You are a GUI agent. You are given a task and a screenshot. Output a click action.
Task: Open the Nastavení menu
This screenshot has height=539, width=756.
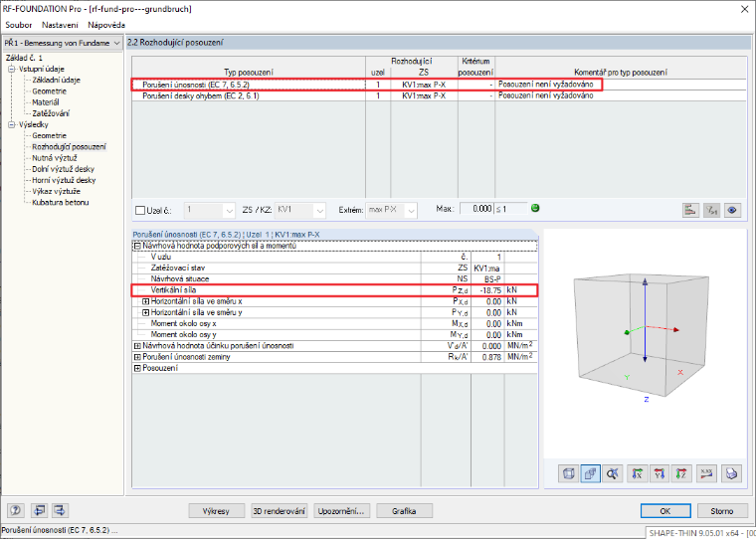60,25
